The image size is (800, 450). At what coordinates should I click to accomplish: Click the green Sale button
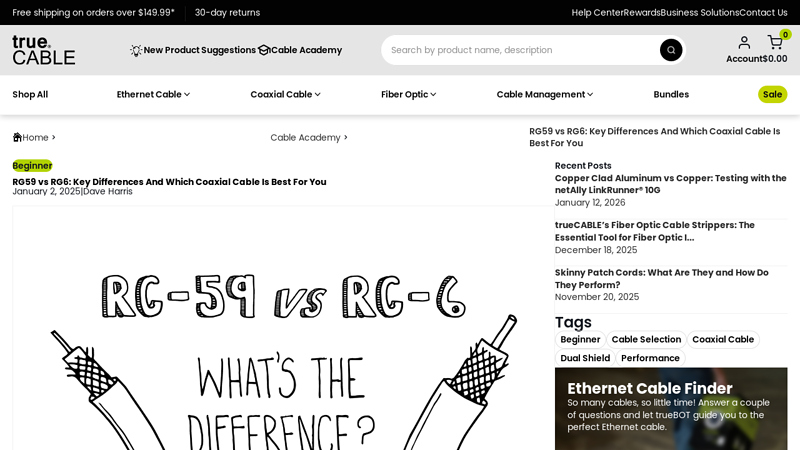[772, 94]
